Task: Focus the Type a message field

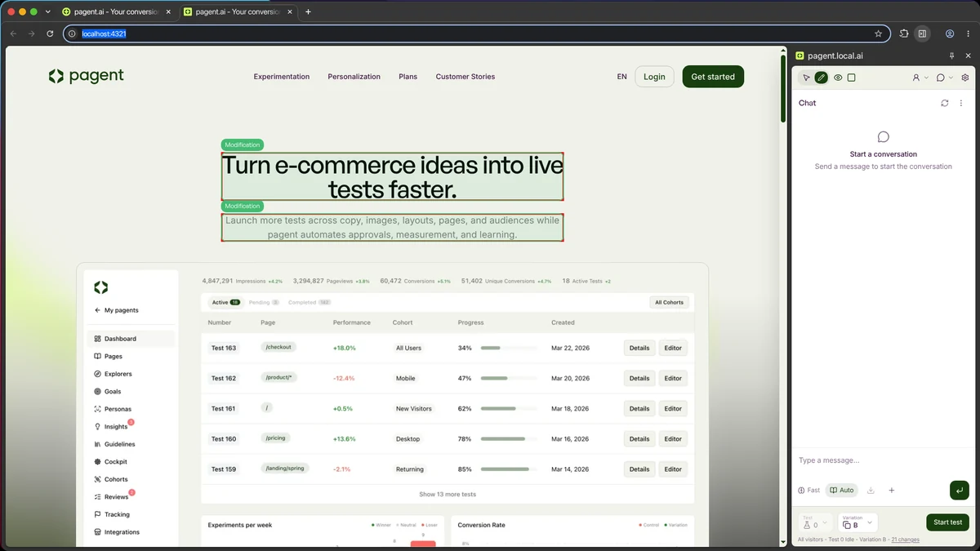Action: [x=883, y=460]
